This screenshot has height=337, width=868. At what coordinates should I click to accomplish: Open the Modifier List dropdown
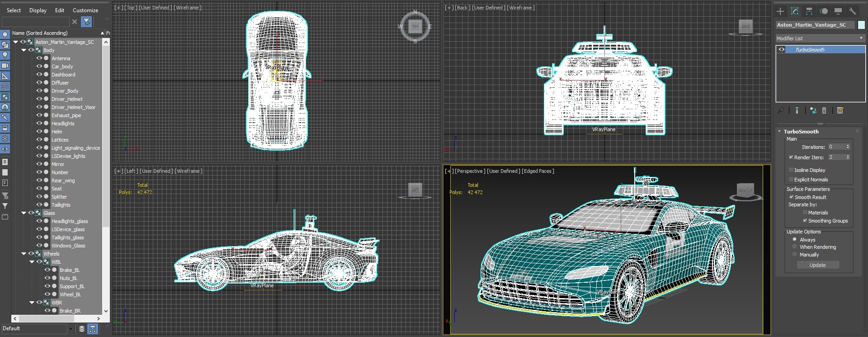click(820, 38)
